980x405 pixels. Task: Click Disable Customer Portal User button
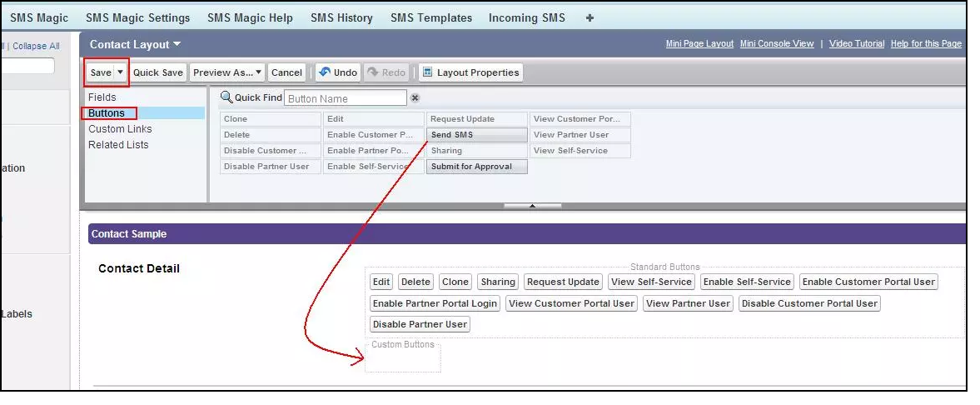(x=810, y=303)
